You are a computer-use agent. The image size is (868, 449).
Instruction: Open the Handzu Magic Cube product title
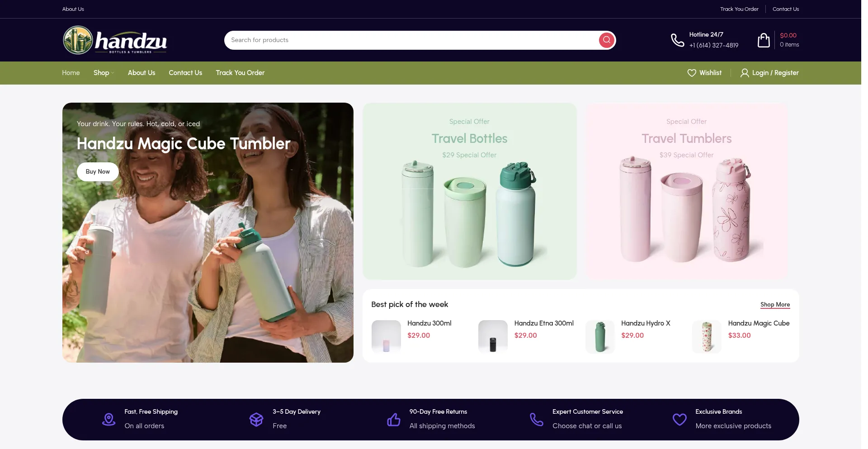click(759, 323)
